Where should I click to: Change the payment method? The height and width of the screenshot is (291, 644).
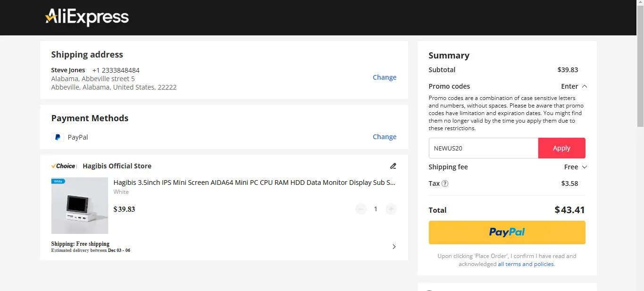coord(385,137)
